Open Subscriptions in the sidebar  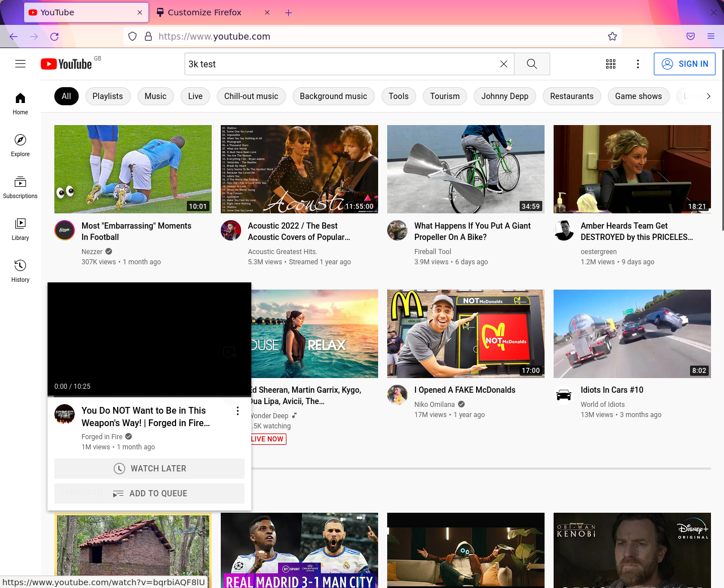click(20, 187)
